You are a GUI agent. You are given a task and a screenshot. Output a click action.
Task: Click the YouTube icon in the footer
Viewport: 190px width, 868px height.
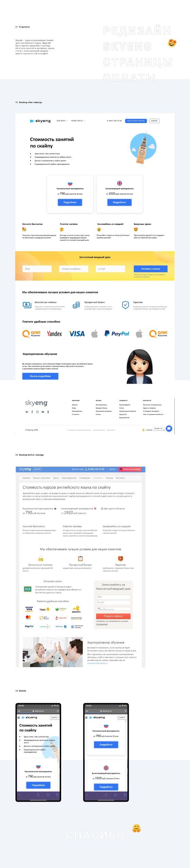(x=43, y=412)
